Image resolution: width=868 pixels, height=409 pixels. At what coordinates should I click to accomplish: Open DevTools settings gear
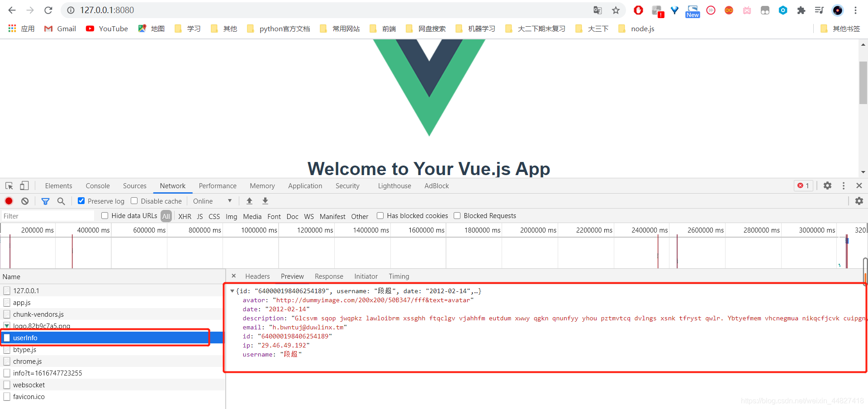coord(827,185)
